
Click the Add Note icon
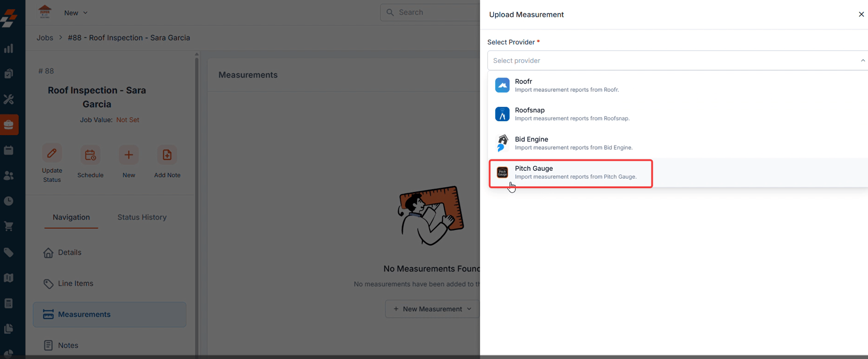[167, 155]
